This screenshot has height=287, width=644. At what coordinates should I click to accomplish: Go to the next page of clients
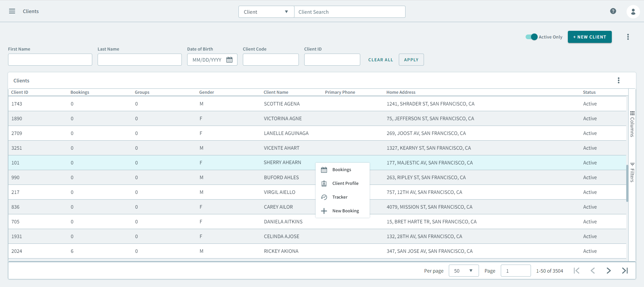coord(608,271)
